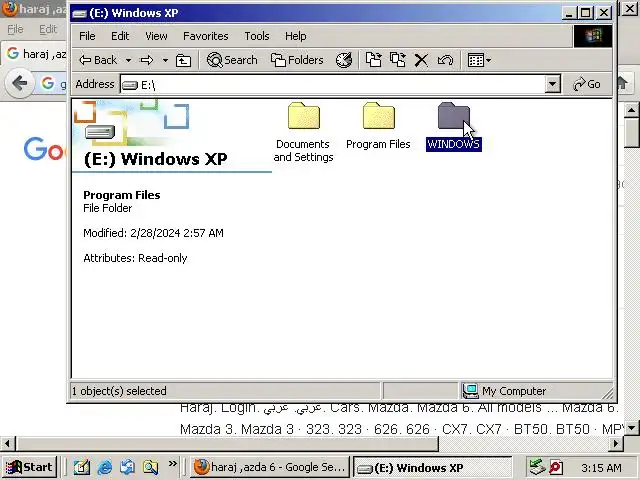640x480 pixels.
Task: Click Firefox home icon
Action: point(622,84)
